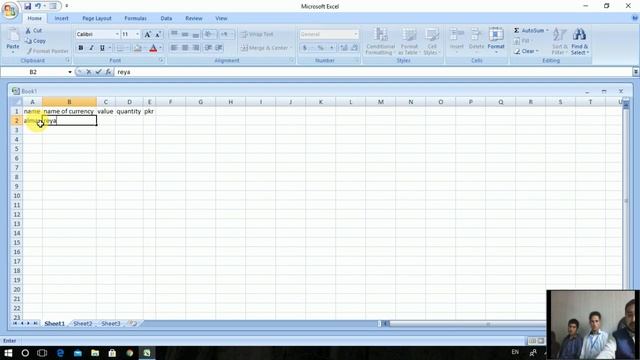
Task: Open File Explorer from taskbar
Action: coord(95,353)
